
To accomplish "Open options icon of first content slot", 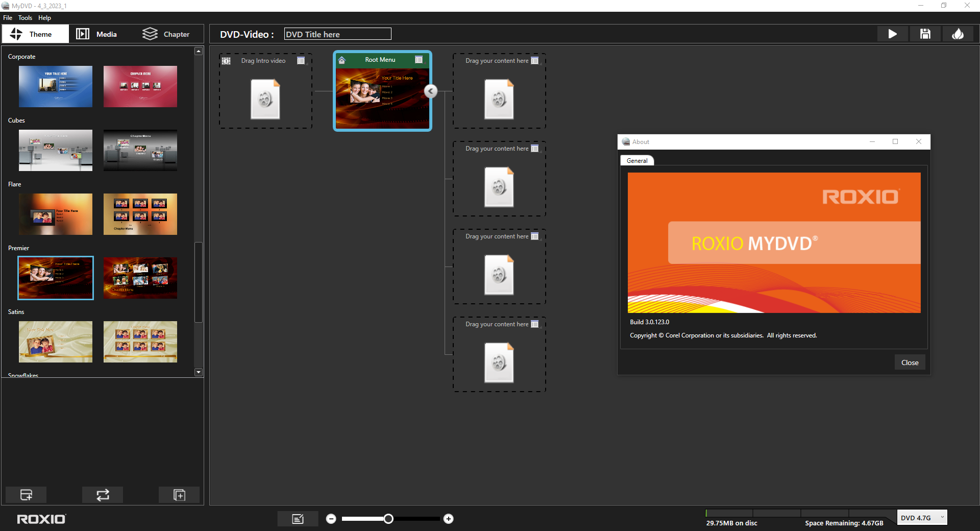I will 535,61.
